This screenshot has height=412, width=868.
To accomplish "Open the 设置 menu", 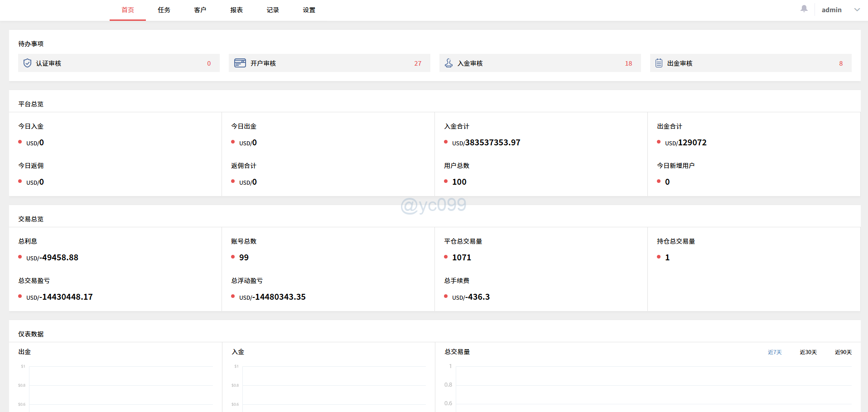I will point(309,10).
